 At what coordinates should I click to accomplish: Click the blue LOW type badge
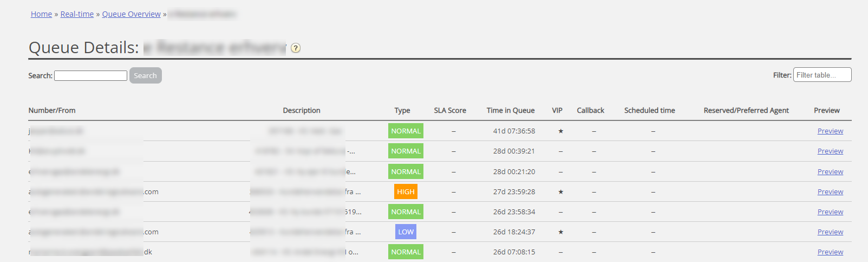406,232
